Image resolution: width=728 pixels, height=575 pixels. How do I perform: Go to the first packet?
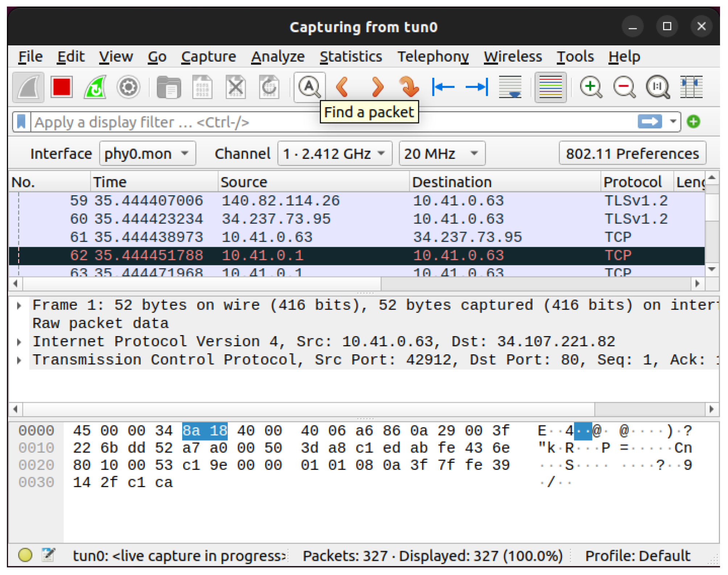click(443, 87)
